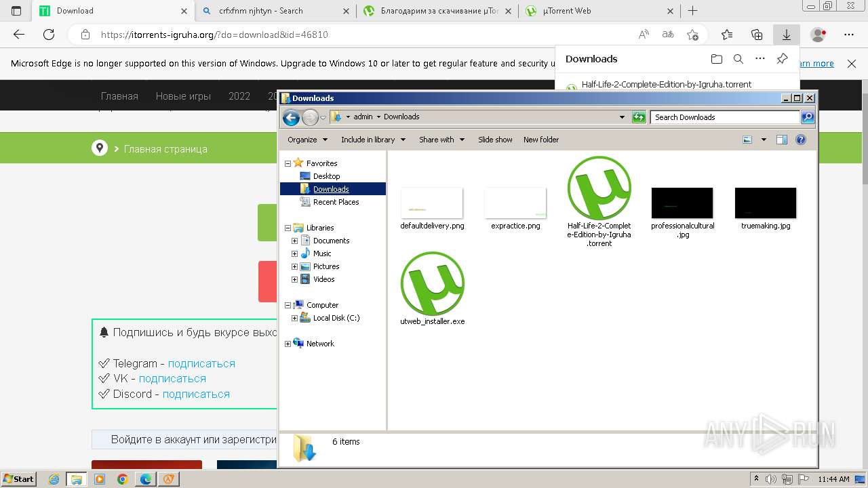Viewport: 868px width, 488px height.
Task: Open the Organize menu
Action: coord(307,140)
